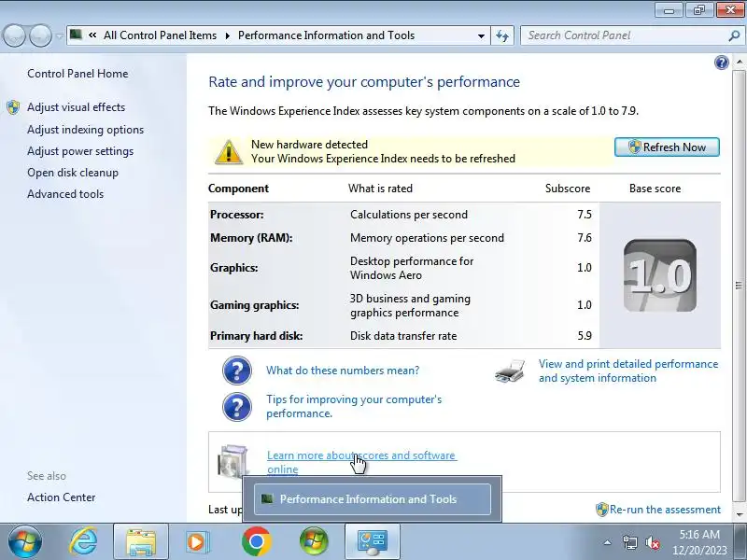747x560 pixels.
Task: Click the muted volume tray icon
Action: [652, 542]
